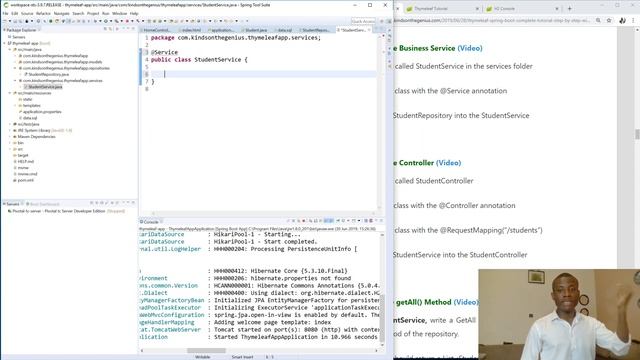Expand the JRE System Library node

coord(10,130)
